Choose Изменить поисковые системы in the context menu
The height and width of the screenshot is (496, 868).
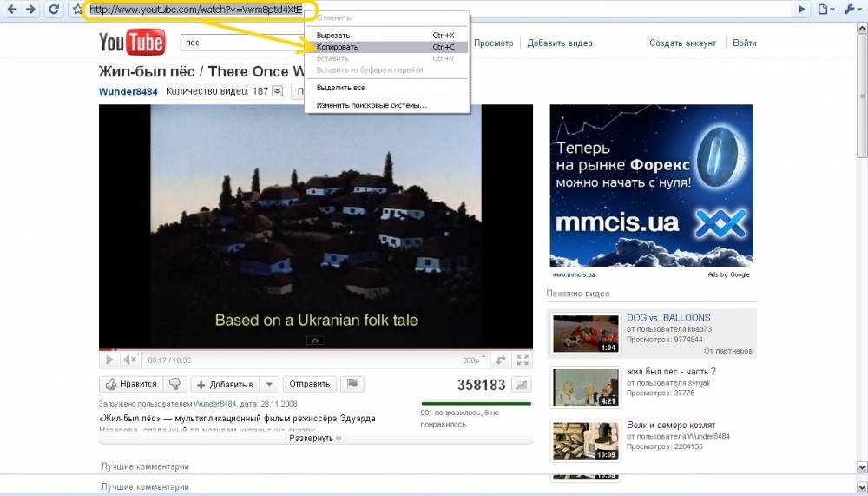(x=386, y=105)
